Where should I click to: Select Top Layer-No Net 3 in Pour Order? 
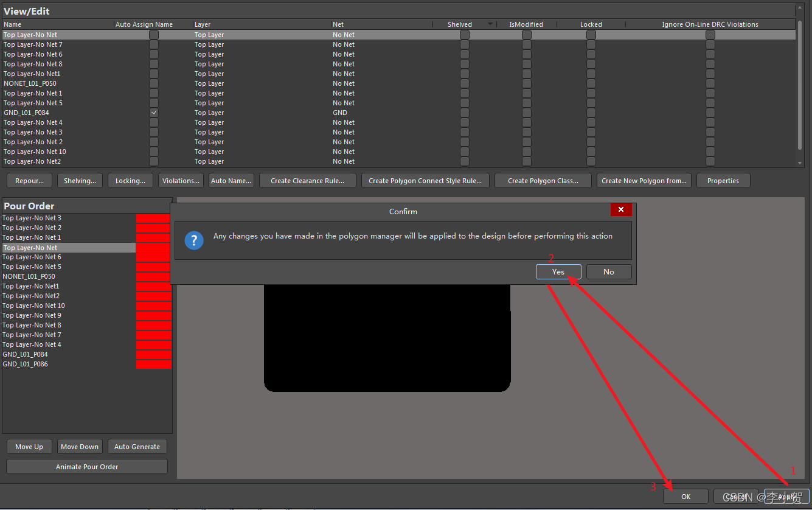pyautogui.click(x=69, y=218)
